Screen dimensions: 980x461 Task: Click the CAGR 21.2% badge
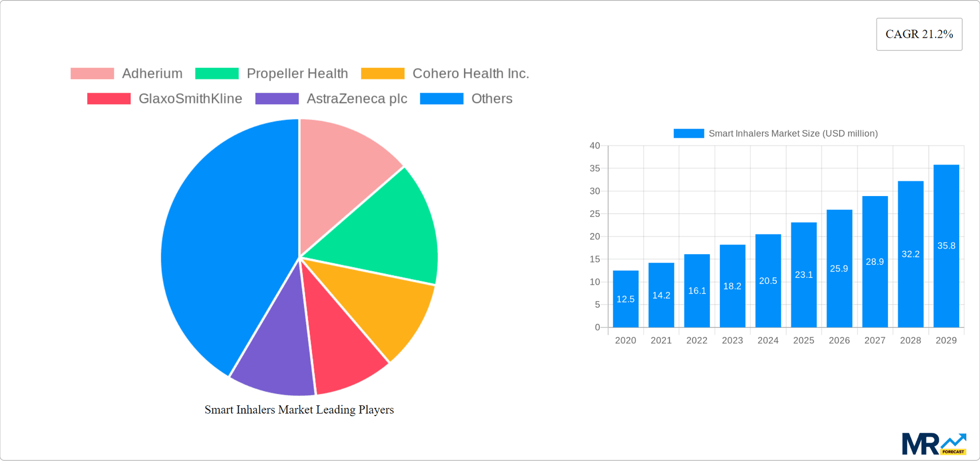pos(919,34)
